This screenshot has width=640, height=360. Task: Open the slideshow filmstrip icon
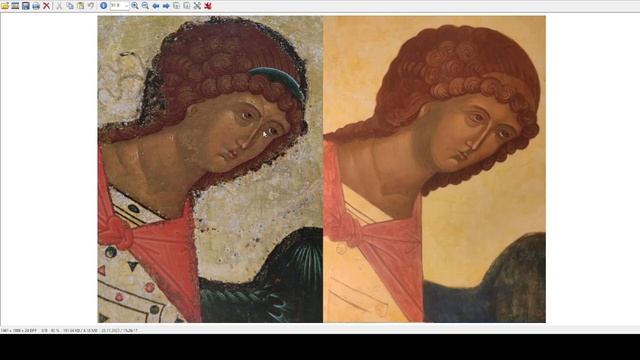[15, 6]
